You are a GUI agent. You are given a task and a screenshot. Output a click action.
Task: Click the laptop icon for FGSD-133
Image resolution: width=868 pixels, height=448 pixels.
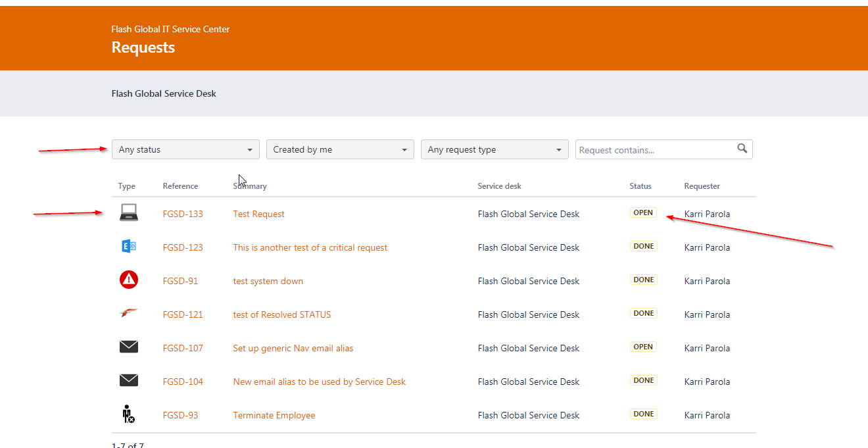(x=129, y=212)
